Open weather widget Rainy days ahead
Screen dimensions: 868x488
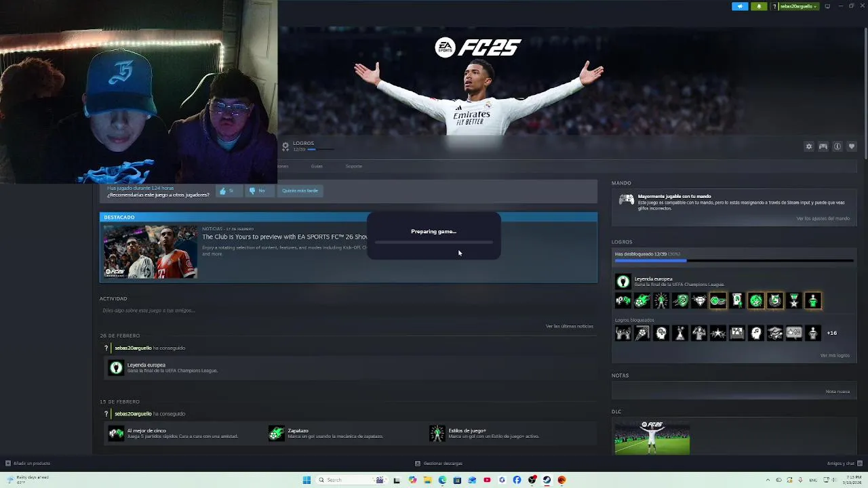pyautogui.click(x=27, y=479)
